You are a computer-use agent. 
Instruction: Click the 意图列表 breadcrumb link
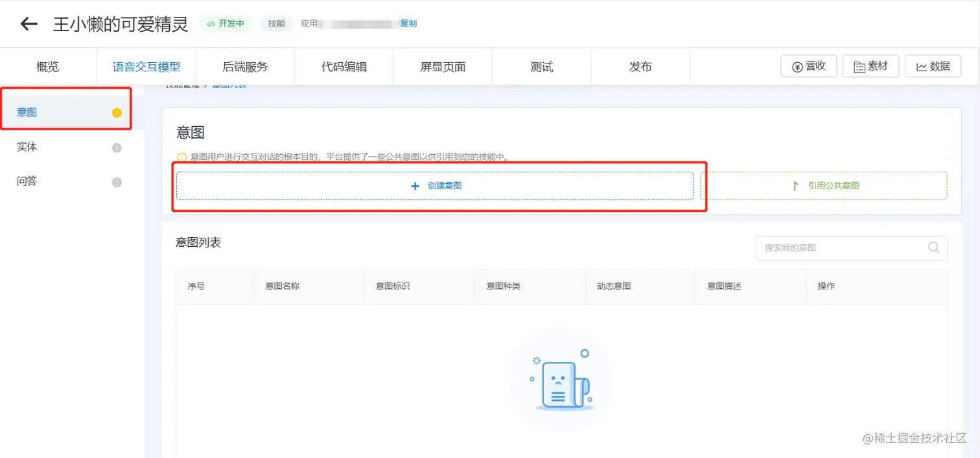click(x=229, y=86)
